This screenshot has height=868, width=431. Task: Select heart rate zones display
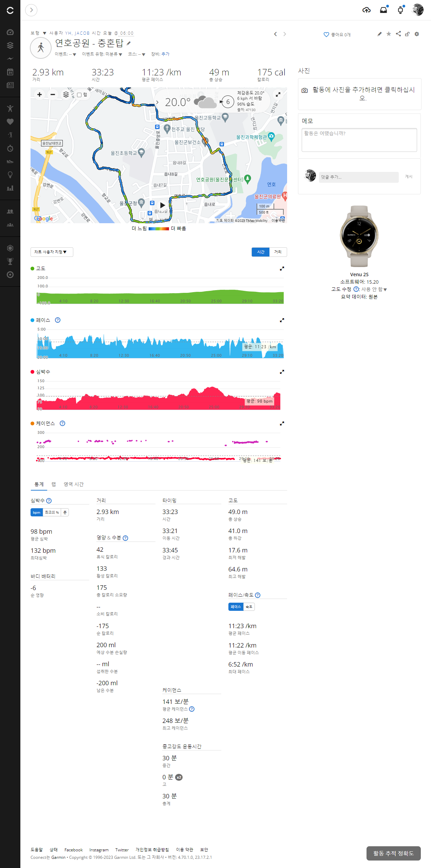(65, 512)
